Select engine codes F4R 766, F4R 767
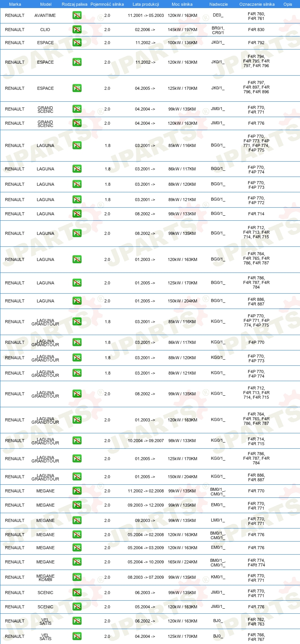The height and width of the screenshot is (644, 300). 256,637
